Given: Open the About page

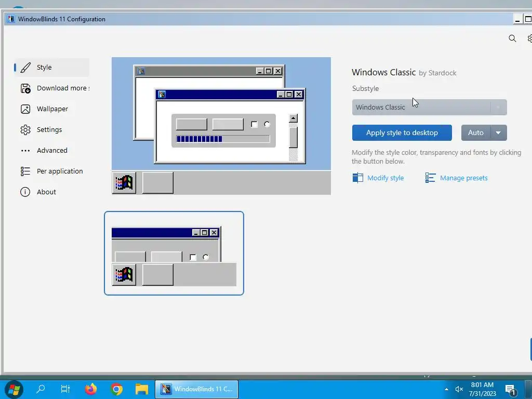Looking at the screenshot, I should [x=51, y=192].
